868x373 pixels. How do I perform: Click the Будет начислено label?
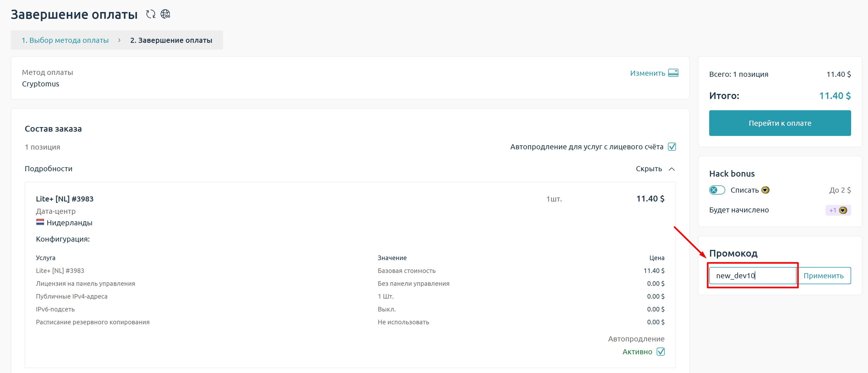739,210
